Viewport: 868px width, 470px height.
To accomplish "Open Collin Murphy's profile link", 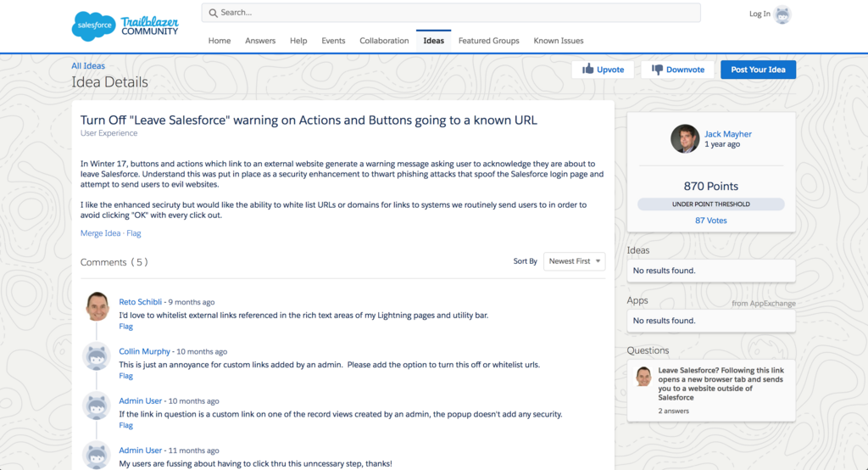I will [x=144, y=351].
